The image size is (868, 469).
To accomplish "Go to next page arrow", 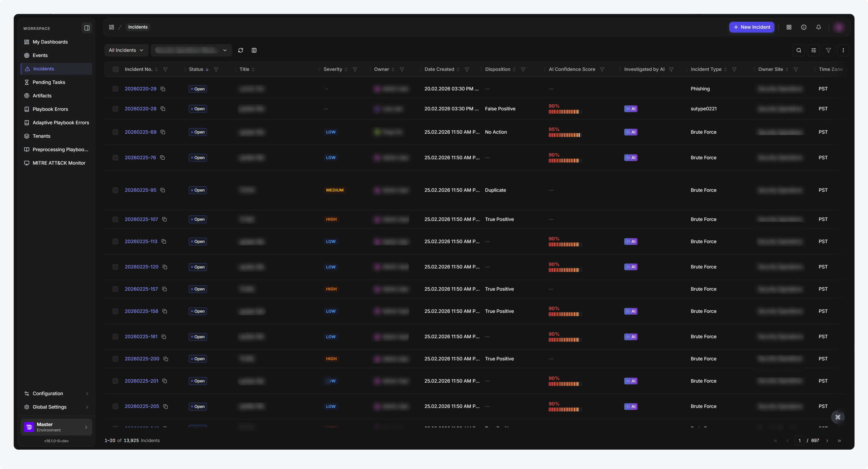I will coord(827,441).
